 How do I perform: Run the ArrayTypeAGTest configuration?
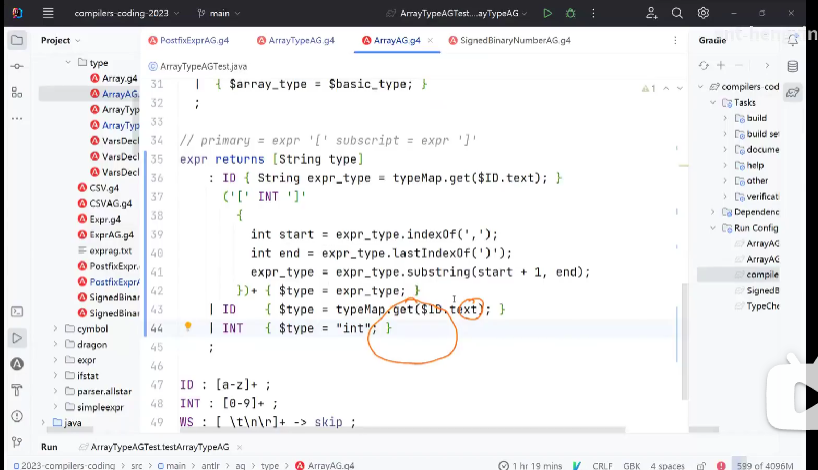[547, 13]
